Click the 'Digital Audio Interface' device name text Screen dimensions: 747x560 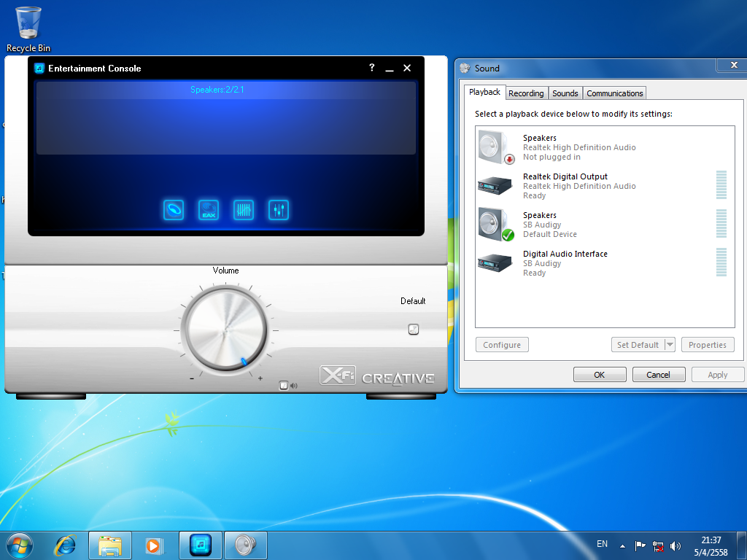point(565,254)
